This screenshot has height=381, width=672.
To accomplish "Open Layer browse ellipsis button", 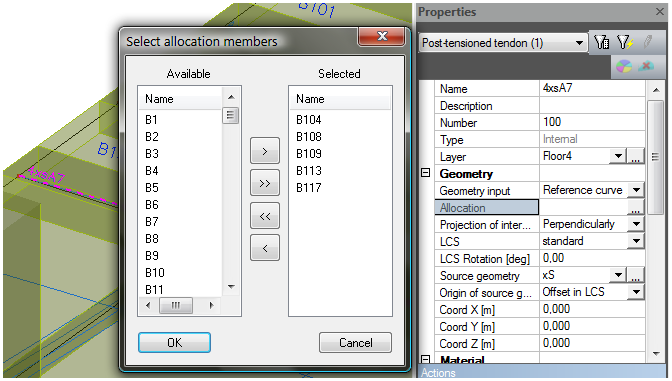I will 636,156.
